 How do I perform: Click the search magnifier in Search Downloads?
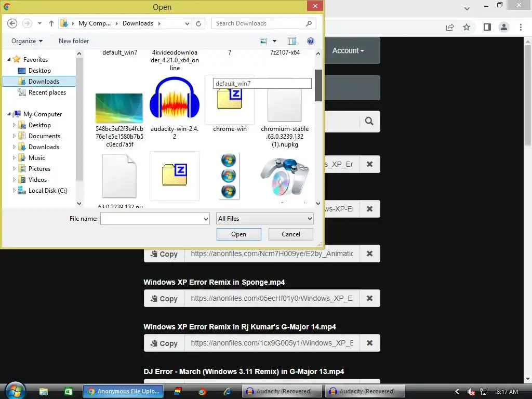tap(309, 23)
